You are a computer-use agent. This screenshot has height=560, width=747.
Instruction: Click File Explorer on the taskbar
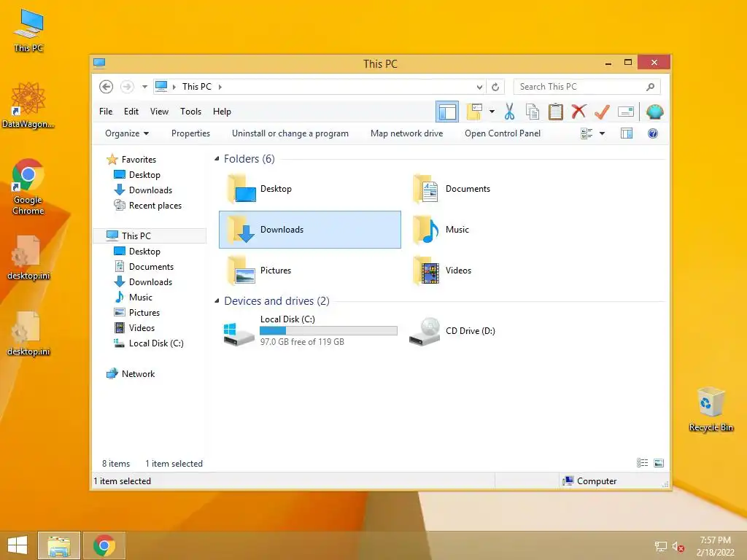59,545
